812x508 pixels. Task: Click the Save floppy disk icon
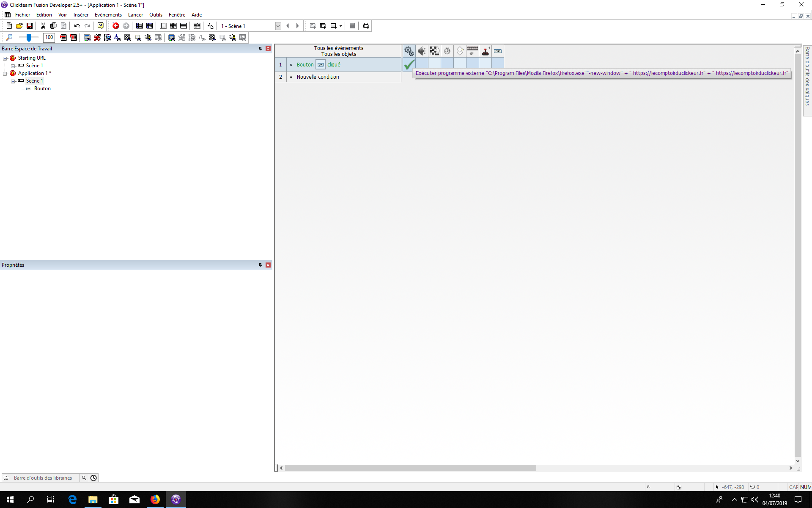[x=30, y=26]
